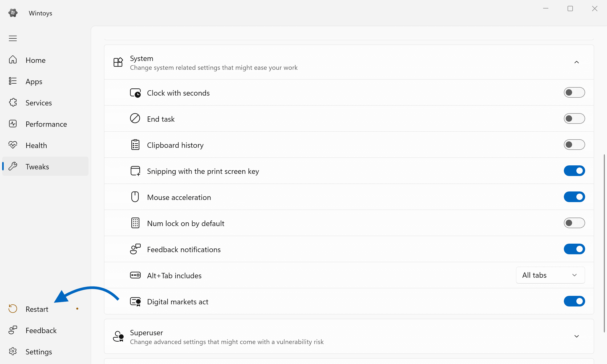Click the 'Num lock on by default' label
This screenshot has height=364, width=607.
coord(186,223)
